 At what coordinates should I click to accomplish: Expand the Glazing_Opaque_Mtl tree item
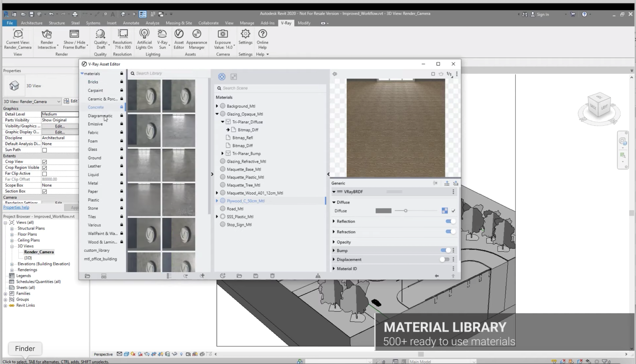[x=217, y=114]
